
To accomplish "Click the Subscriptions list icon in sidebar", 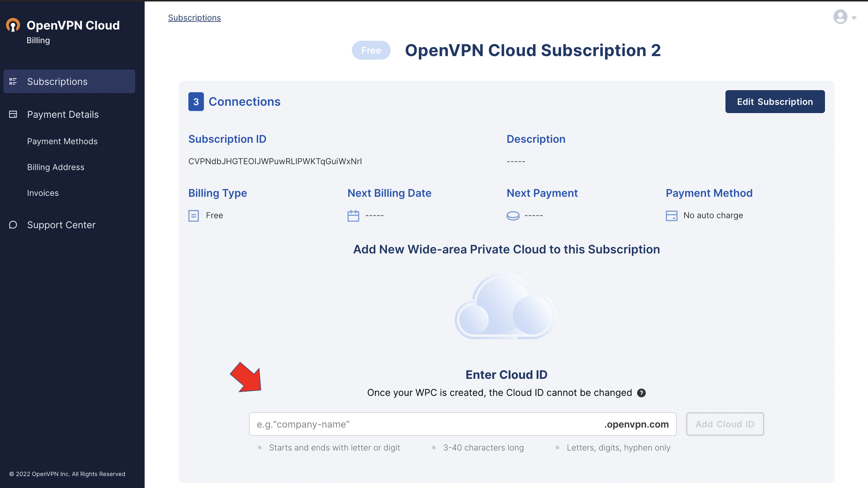I will point(13,81).
